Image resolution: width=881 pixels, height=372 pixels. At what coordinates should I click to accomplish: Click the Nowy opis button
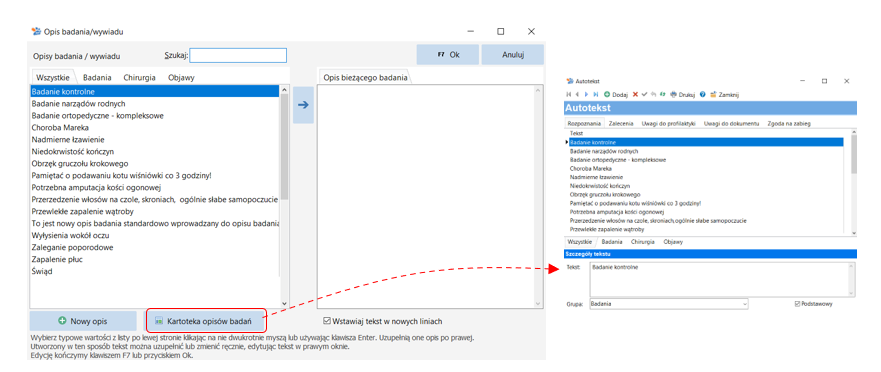83,321
